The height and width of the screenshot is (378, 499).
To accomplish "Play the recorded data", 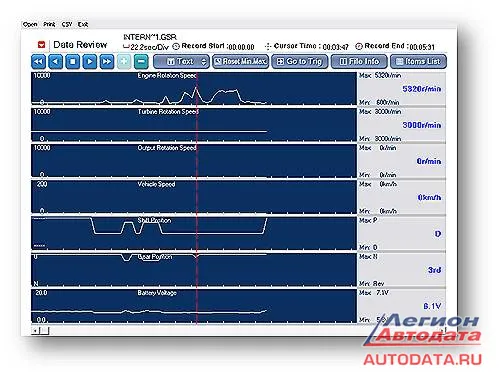I will click(x=89, y=62).
